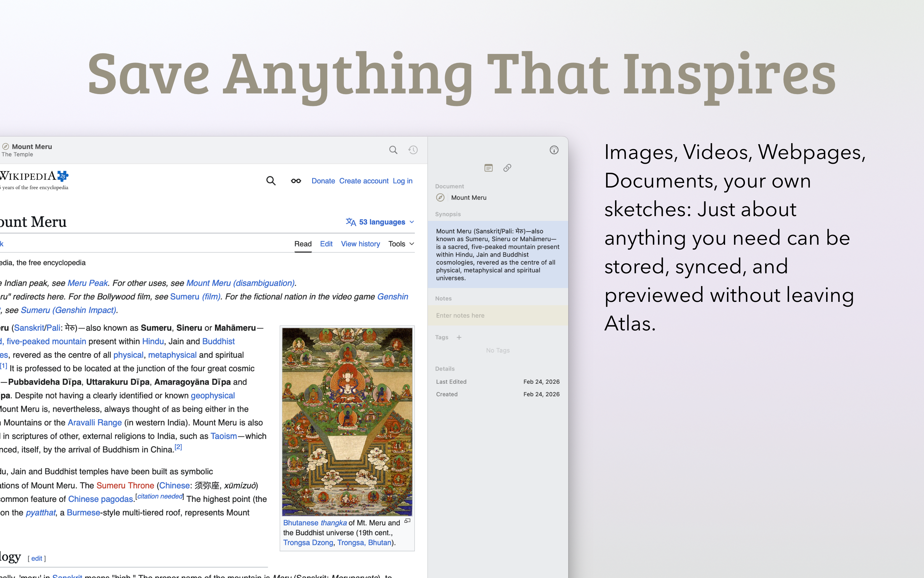Click the Enter notes here field

(498, 315)
